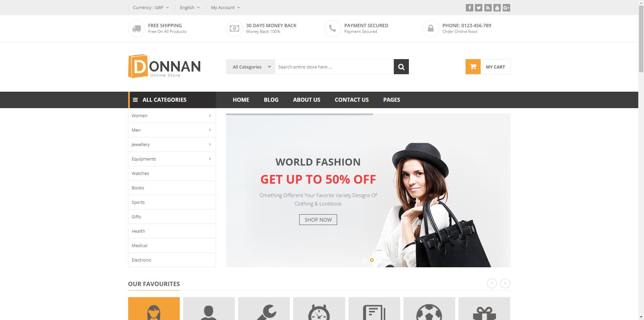Open the YouTube social icon
The image size is (644, 320).
[497, 8]
